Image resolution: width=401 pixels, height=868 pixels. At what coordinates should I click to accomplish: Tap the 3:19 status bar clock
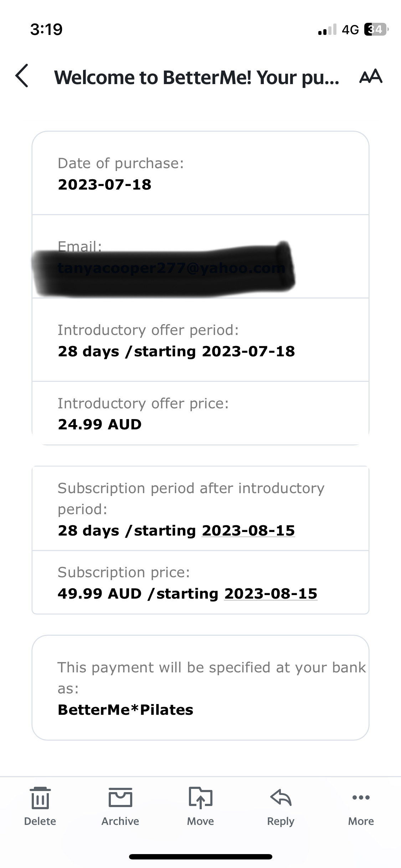coord(46,29)
